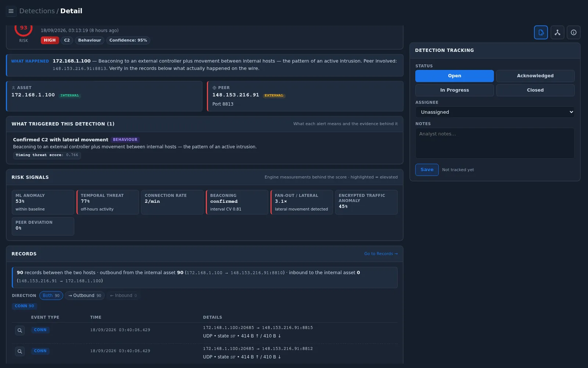Select the EVENT TYPE column header
This screenshot has width=588, height=368.
(x=45, y=317)
